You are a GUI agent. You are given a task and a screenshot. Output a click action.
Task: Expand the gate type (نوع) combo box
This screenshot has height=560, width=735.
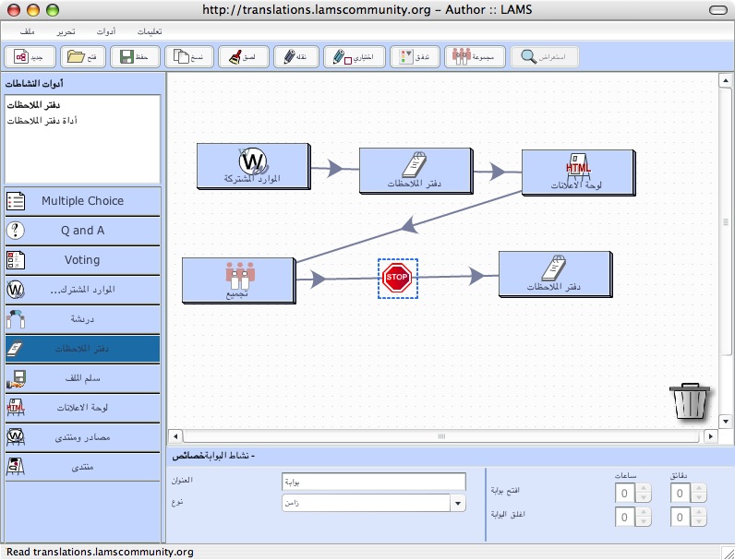pos(458,503)
